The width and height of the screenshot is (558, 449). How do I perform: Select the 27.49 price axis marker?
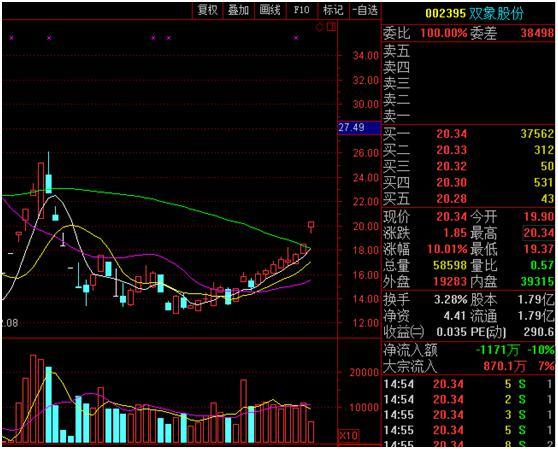[359, 128]
